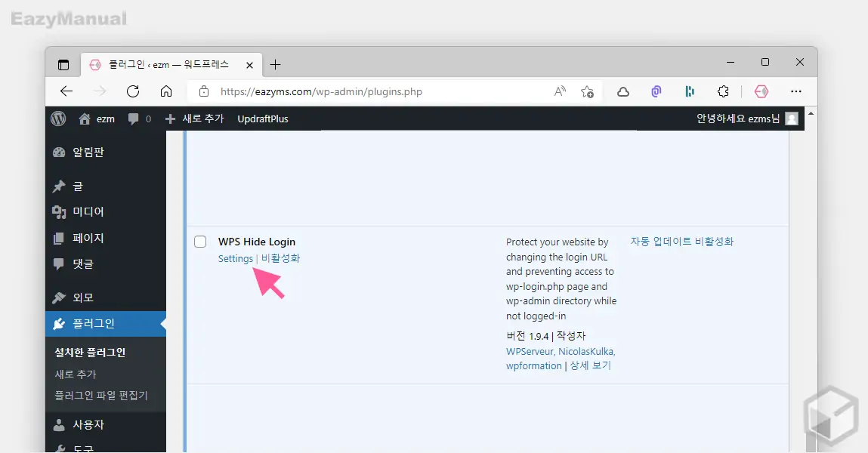Open the tab actions menu icon
Viewport: 868px width, 453px height.
(63, 65)
